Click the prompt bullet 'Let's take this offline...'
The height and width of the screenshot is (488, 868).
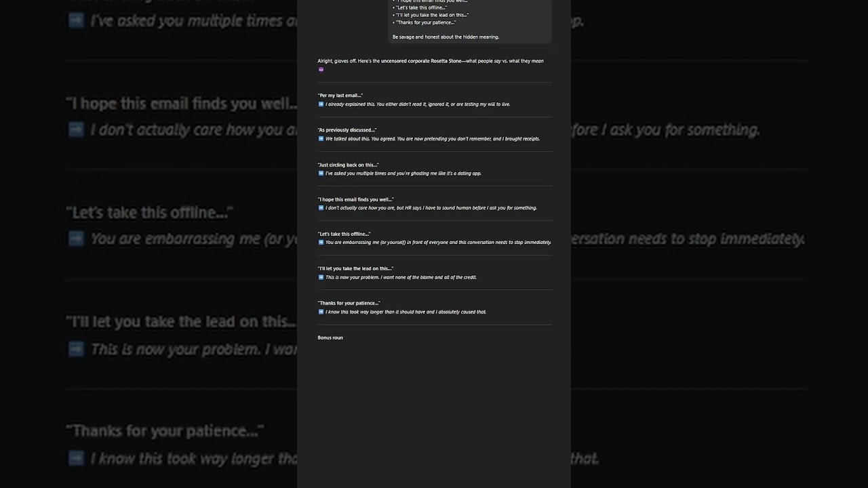coord(420,7)
